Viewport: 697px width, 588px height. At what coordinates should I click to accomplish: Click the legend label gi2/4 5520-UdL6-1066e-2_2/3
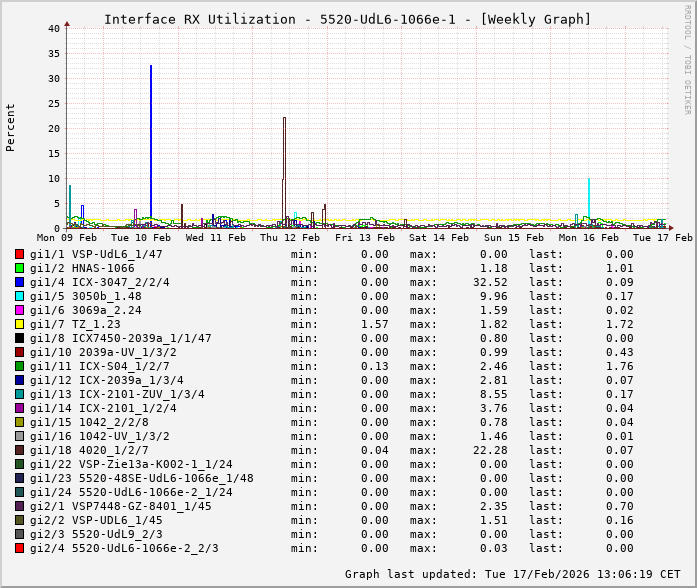[x=124, y=548]
